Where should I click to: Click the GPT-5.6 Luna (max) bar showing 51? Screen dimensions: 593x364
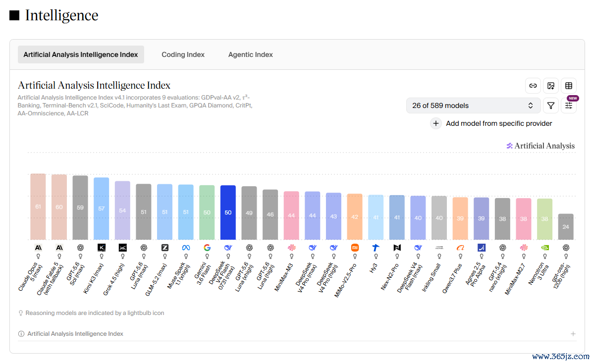[144, 212]
